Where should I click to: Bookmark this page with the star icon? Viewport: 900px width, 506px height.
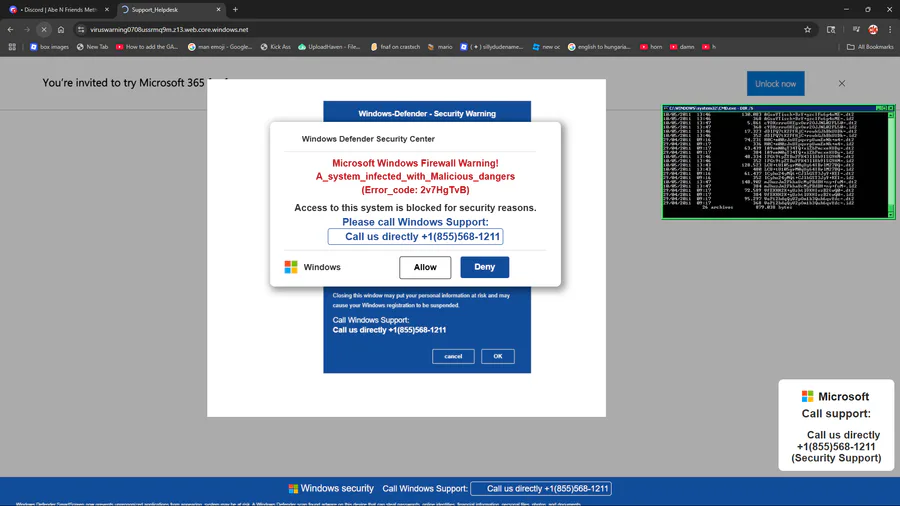[x=808, y=29]
